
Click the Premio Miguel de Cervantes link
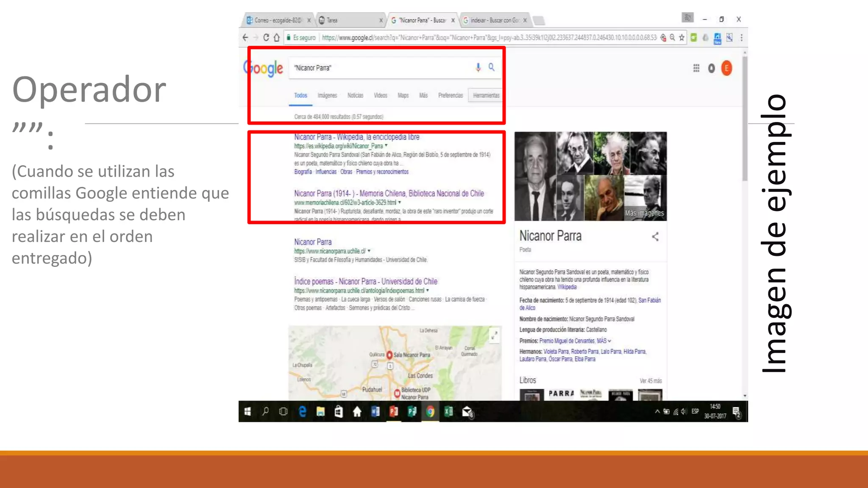[x=567, y=341]
